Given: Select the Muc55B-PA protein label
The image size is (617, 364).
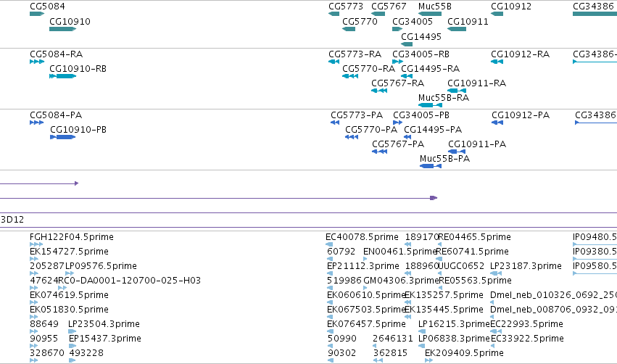Looking at the screenshot, I should (444, 159).
